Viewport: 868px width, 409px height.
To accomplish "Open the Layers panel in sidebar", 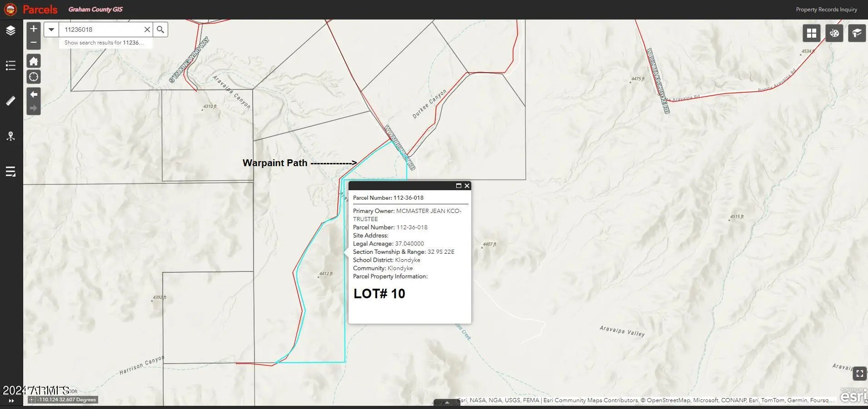I will (x=10, y=30).
